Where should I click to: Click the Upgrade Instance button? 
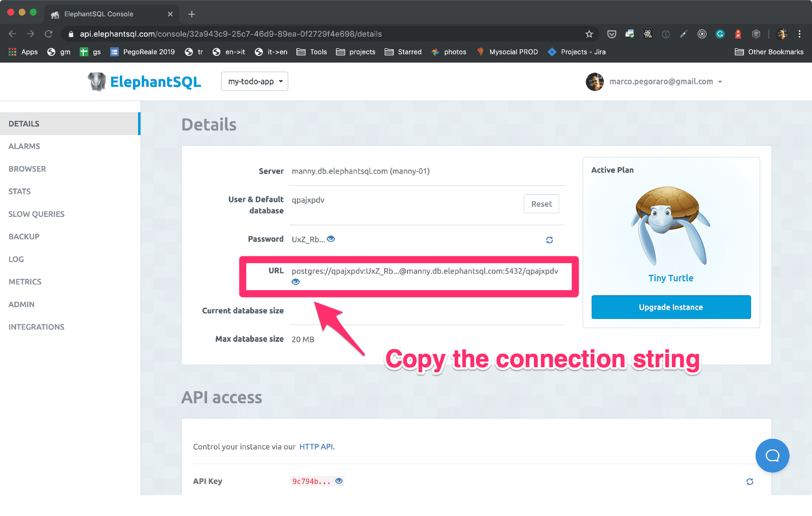coord(671,307)
